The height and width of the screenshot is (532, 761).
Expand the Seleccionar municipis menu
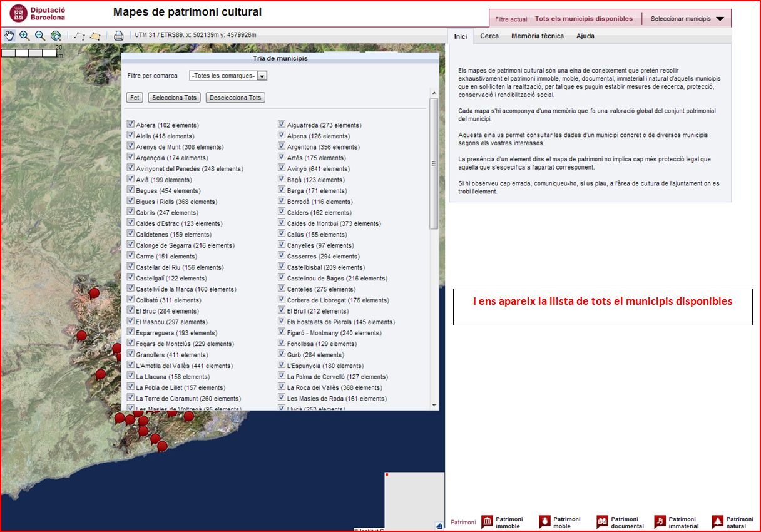coord(687,19)
